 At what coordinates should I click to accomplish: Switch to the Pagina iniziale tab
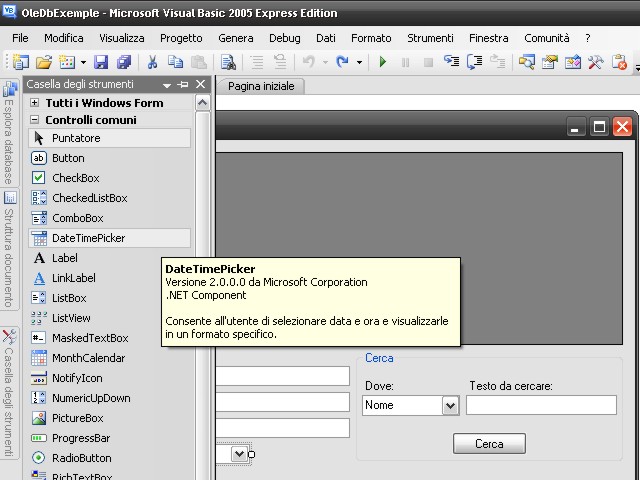(x=261, y=86)
